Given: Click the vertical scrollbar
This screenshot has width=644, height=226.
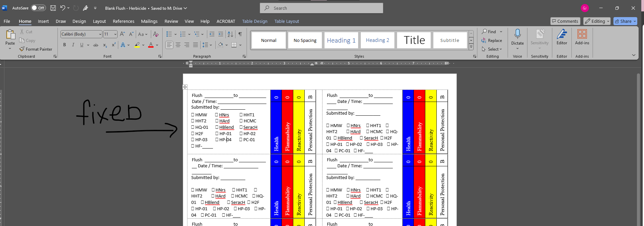Looking at the screenshot, I should [638, 149].
